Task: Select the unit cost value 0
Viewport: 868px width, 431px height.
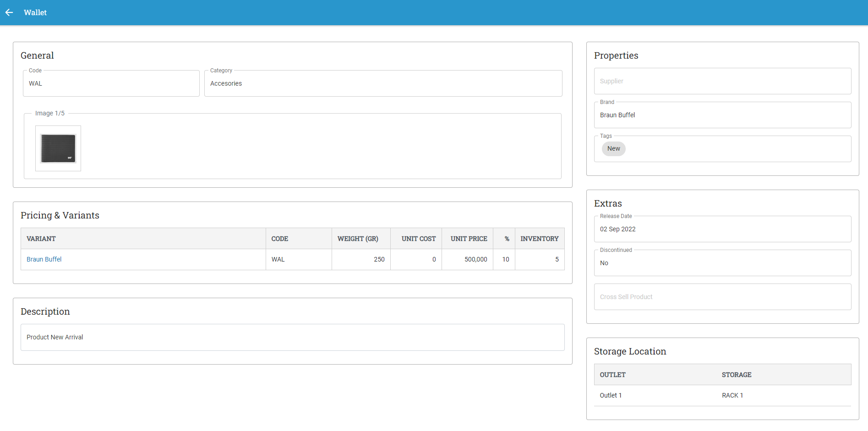Action: tap(434, 259)
